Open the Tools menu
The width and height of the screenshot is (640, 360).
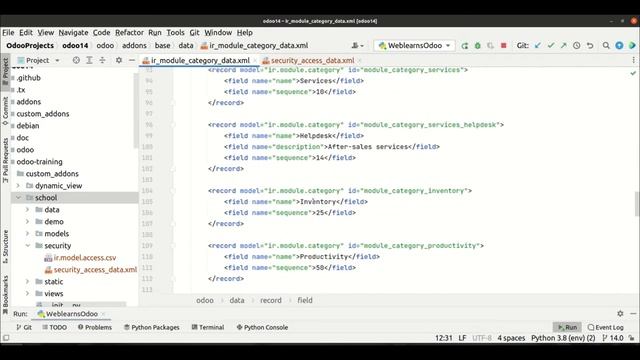click(175, 33)
